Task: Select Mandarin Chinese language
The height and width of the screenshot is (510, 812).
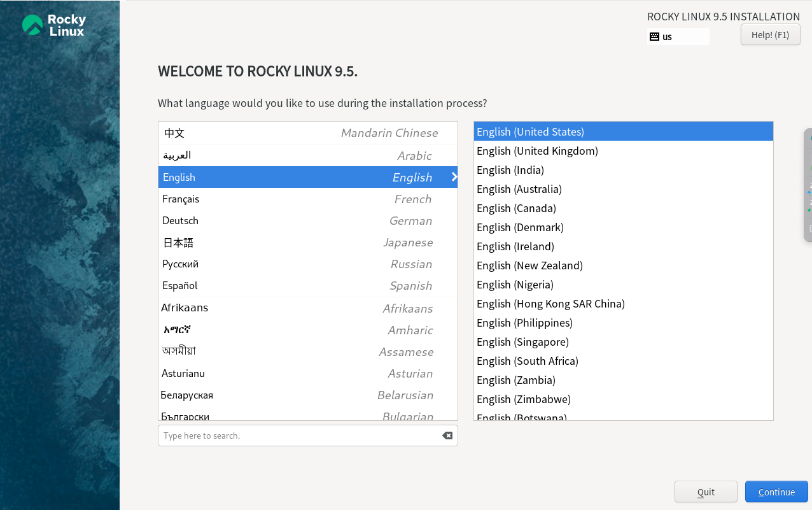Action: [308, 133]
